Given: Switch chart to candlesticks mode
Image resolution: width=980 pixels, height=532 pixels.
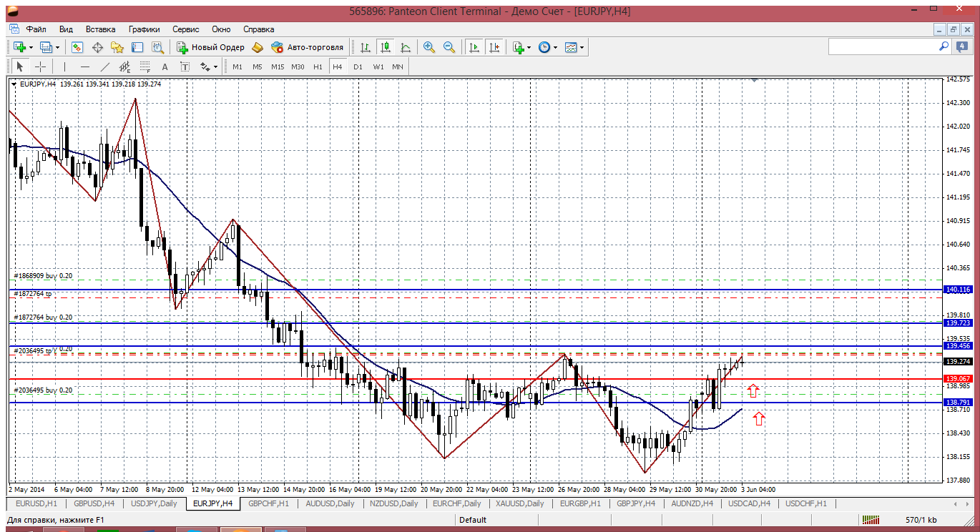Looking at the screenshot, I should coord(386,47).
